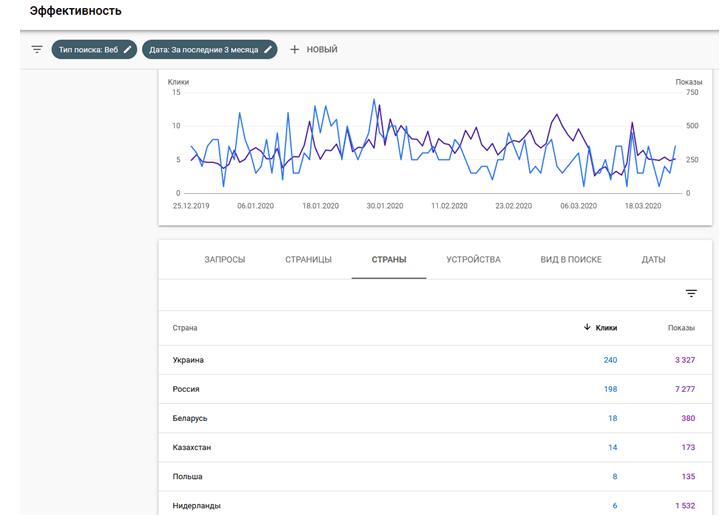Screen dimensions: 728x521
Task: Select the Страны tab
Action: click(x=389, y=260)
